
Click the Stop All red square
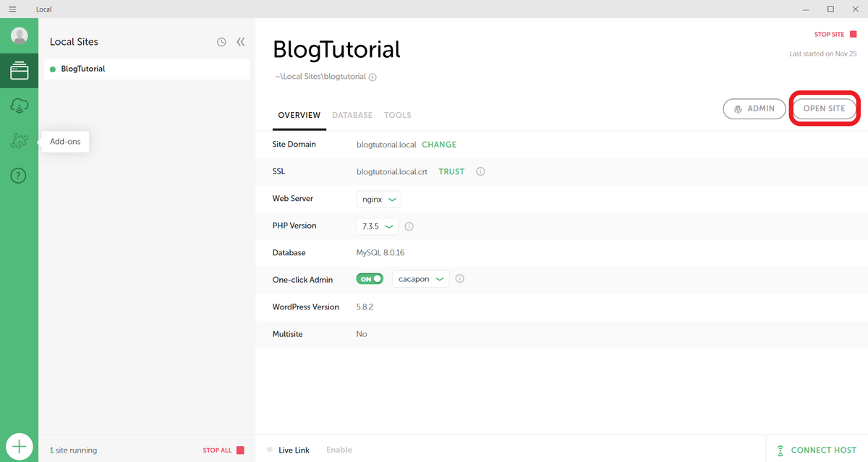point(240,450)
